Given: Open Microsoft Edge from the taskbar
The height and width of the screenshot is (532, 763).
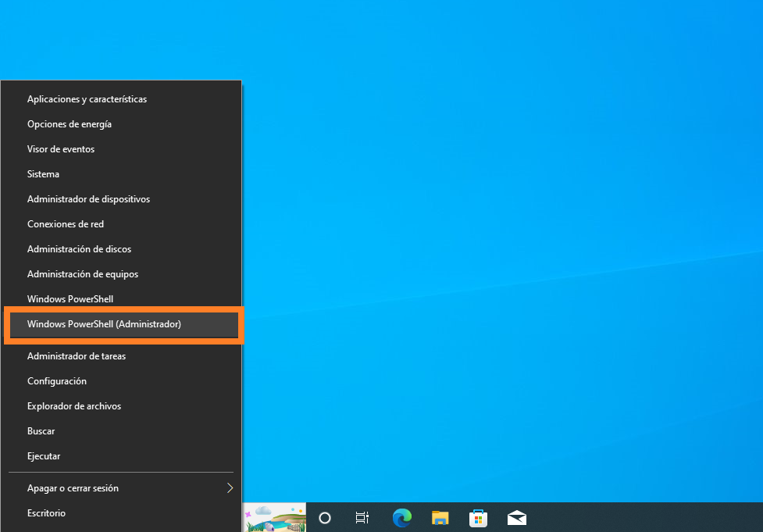Looking at the screenshot, I should [401, 517].
